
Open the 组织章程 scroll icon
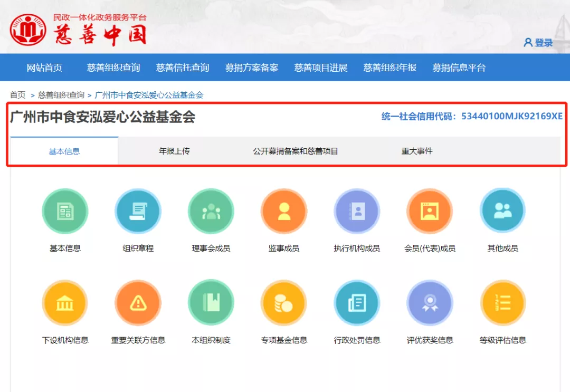coord(138,211)
